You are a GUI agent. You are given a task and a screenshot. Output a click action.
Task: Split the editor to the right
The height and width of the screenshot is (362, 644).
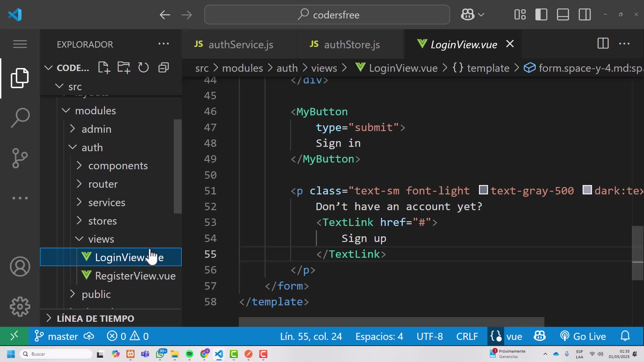(603, 44)
